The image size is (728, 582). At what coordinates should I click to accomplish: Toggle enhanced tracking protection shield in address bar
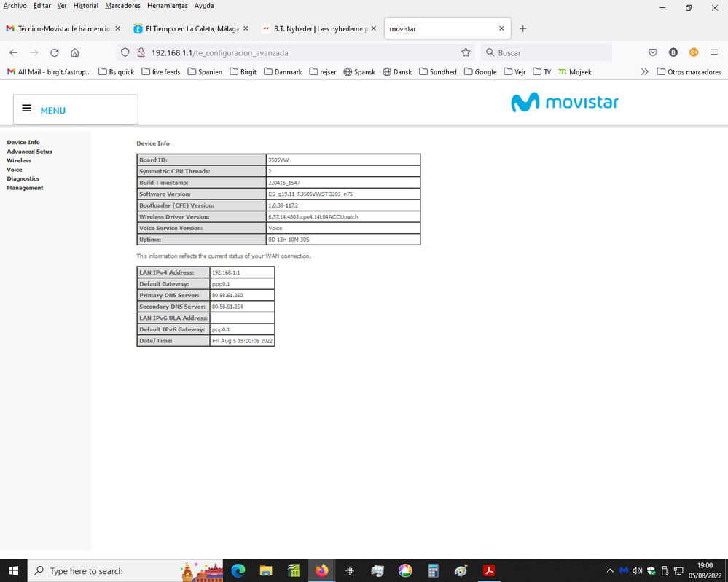click(125, 52)
